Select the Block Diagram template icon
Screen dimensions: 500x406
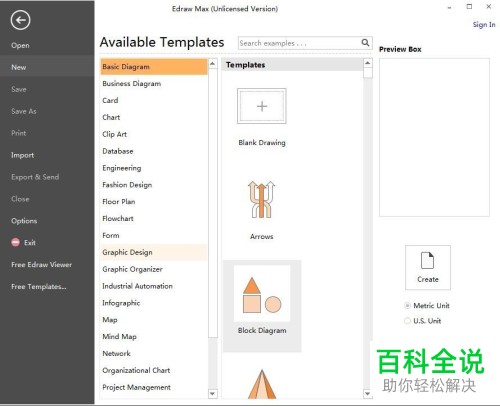262,295
